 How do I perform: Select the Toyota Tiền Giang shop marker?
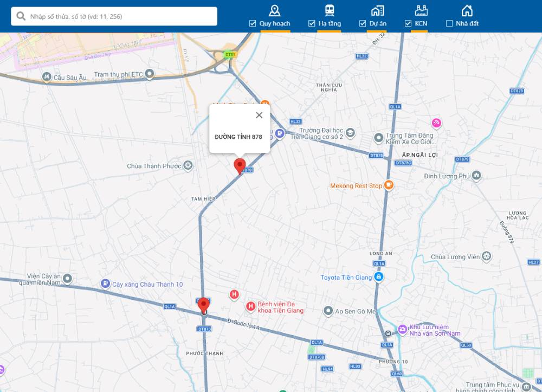[379, 278]
